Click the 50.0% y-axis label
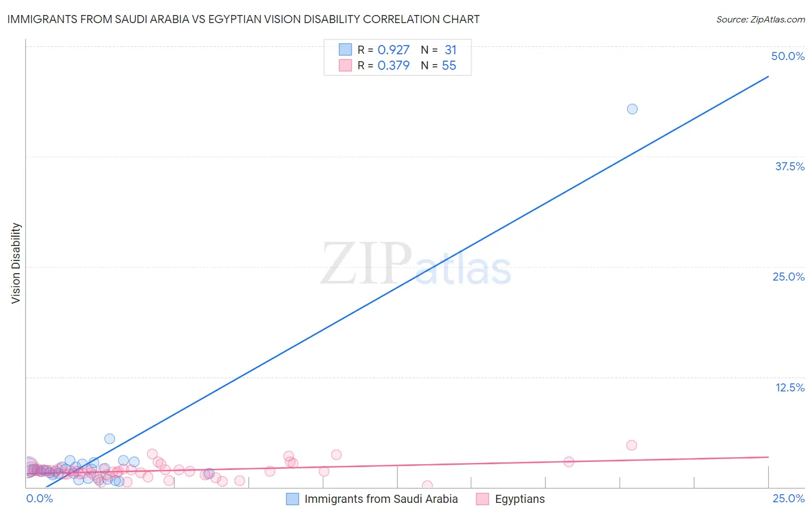Screen dimensions: 812x515 point(788,56)
